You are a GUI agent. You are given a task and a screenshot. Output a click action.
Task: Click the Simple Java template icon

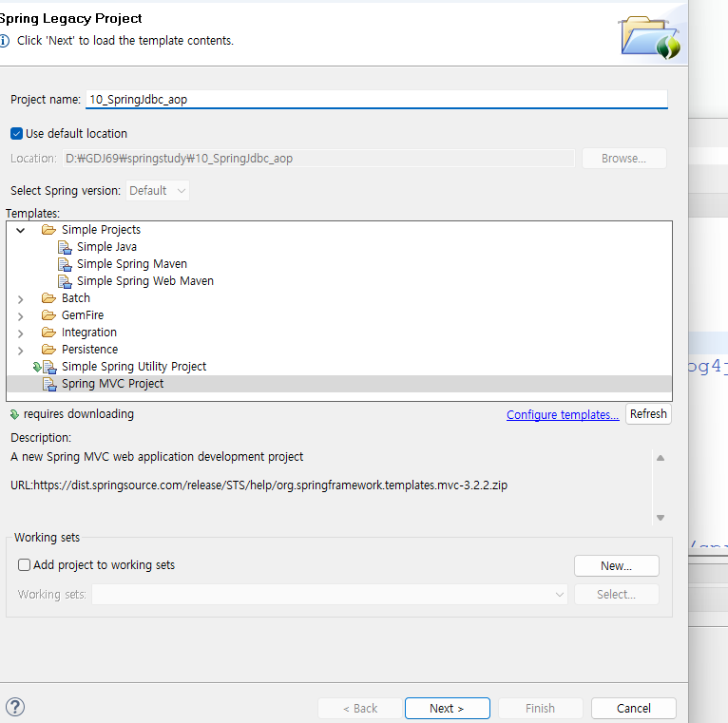(x=65, y=247)
